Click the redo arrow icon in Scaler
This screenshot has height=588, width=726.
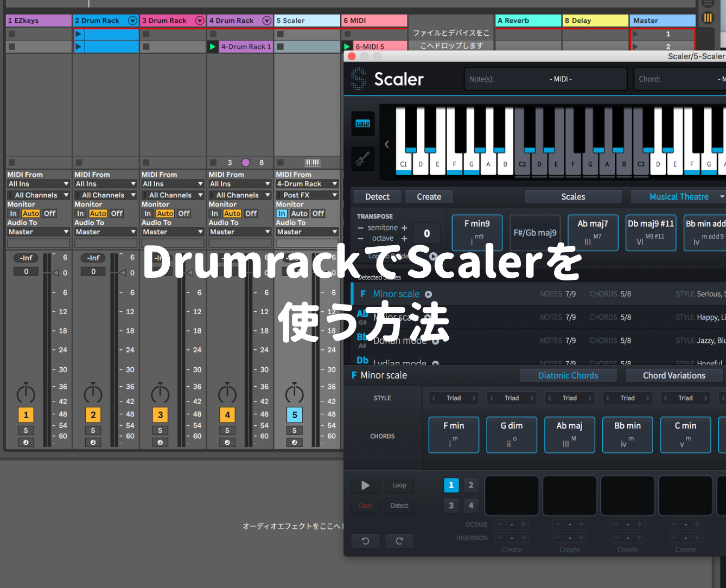coord(399,541)
